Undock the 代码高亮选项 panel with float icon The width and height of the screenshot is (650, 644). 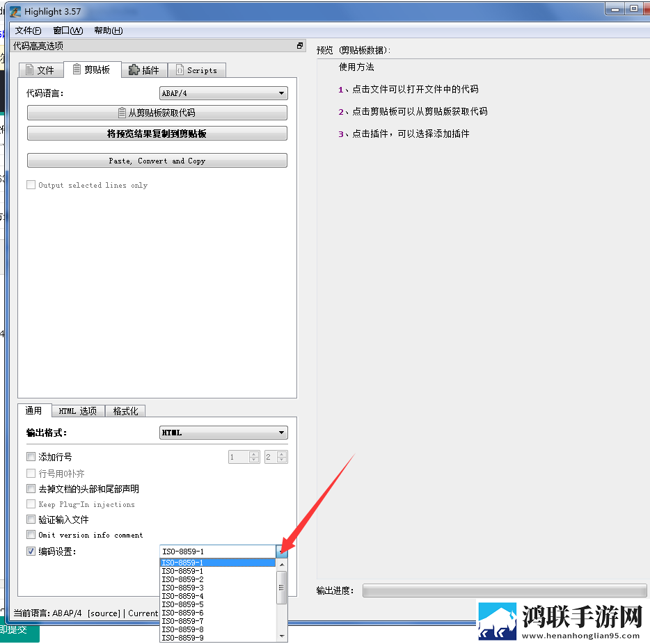click(300, 46)
